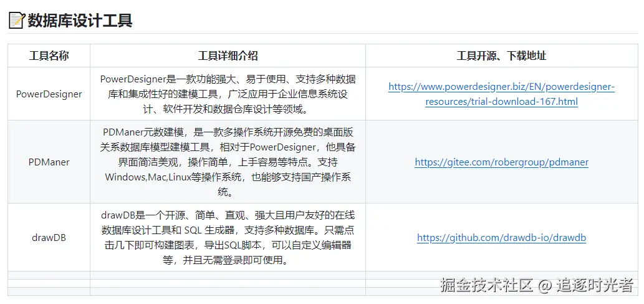644x304 pixels.
Task: Click the memo icon beside 数据库设计工具 heading
Action: tap(17, 20)
